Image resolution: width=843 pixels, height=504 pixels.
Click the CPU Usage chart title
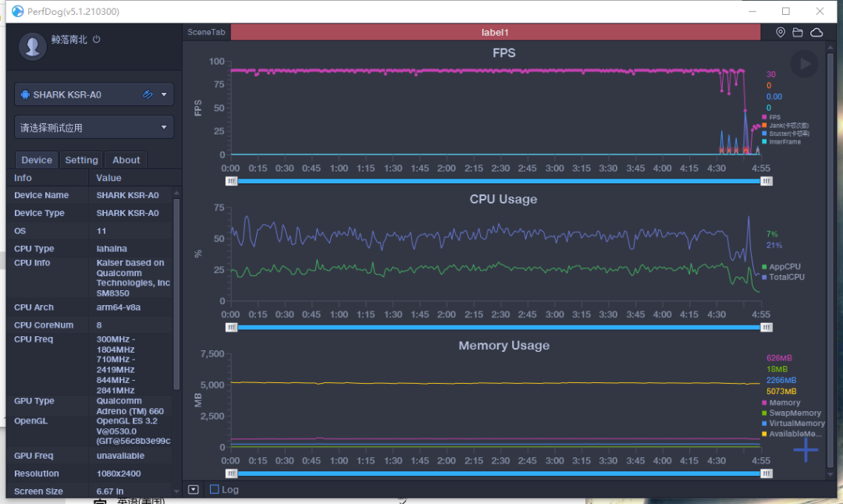[x=503, y=199]
